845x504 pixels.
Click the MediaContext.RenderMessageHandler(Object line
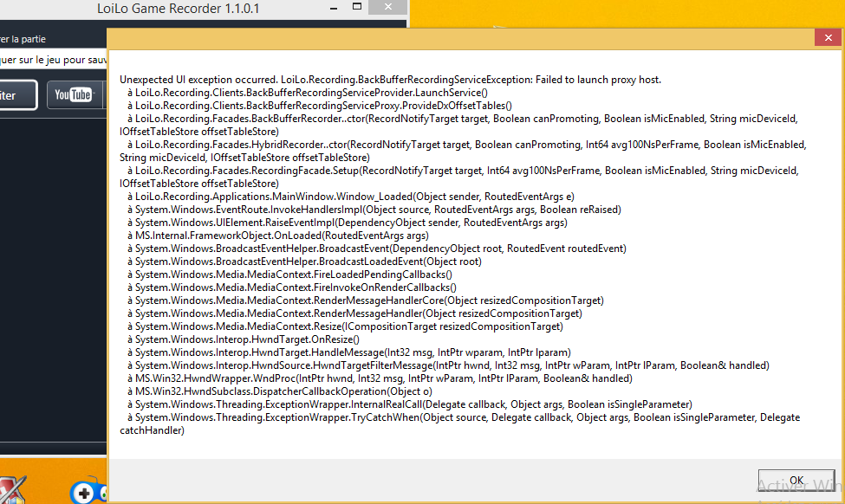pos(354,313)
